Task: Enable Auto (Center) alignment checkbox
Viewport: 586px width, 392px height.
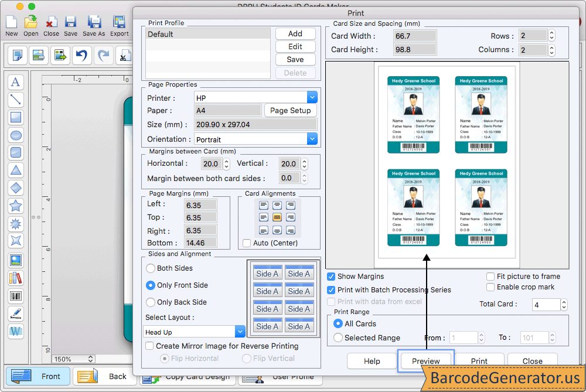Action: tap(247, 243)
